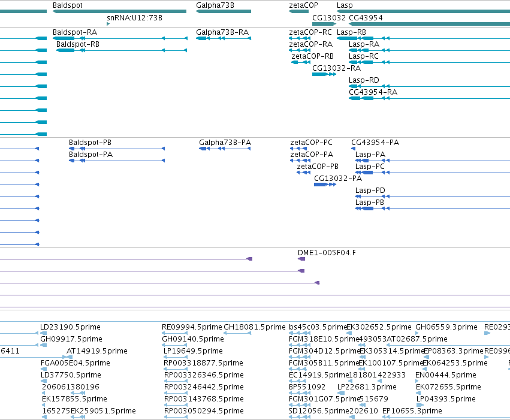This screenshot has width=510, height=420.
Task: Select the Galpha73B-PA protein label
Action: click(x=225, y=143)
